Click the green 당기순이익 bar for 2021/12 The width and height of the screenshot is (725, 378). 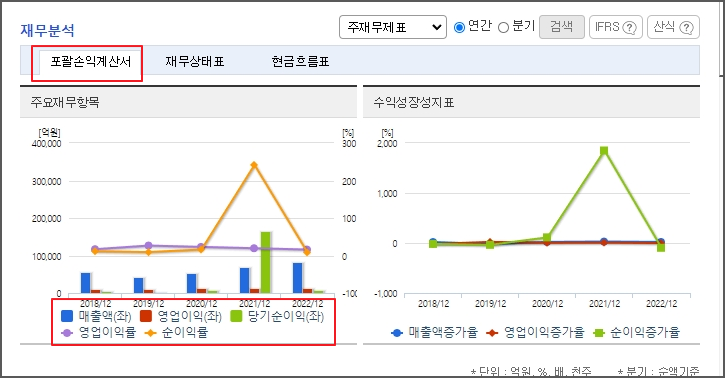265,262
